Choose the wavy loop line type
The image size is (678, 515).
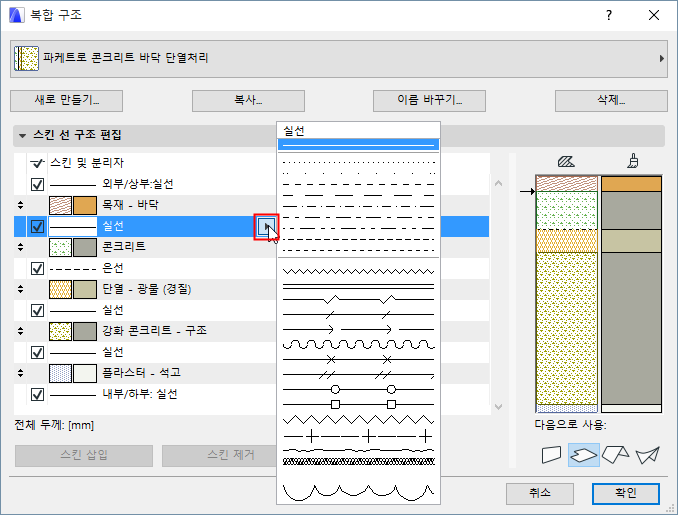tap(358, 345)
